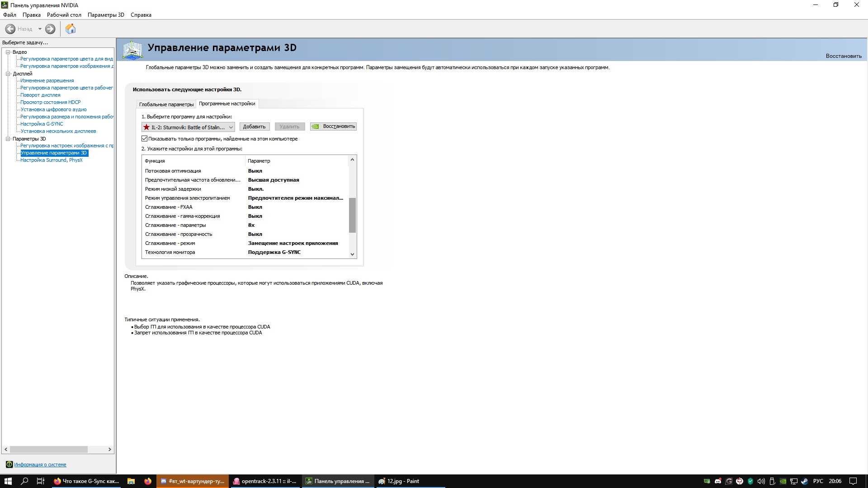Collapse the Видео tree node

click(x=8, y=52)
